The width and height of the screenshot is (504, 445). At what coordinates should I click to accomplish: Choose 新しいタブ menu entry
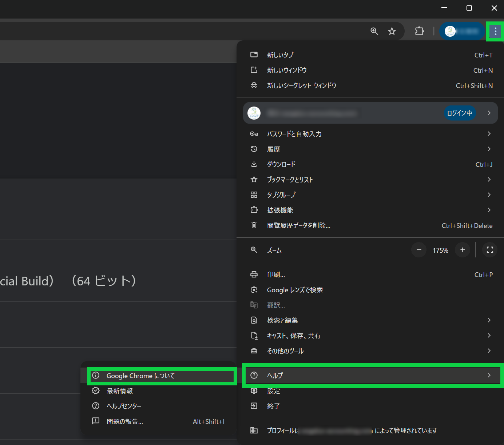tap(280, 55)
